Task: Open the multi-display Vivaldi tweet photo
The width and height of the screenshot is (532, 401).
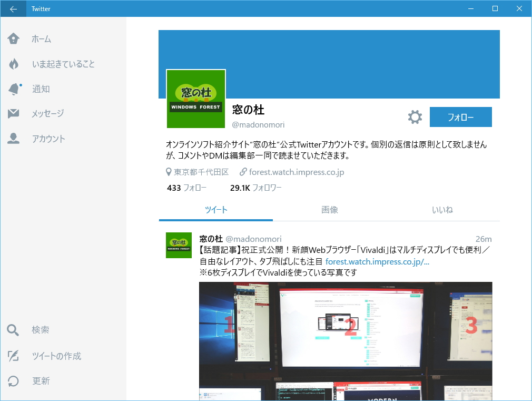Action: tap(346, 341)
